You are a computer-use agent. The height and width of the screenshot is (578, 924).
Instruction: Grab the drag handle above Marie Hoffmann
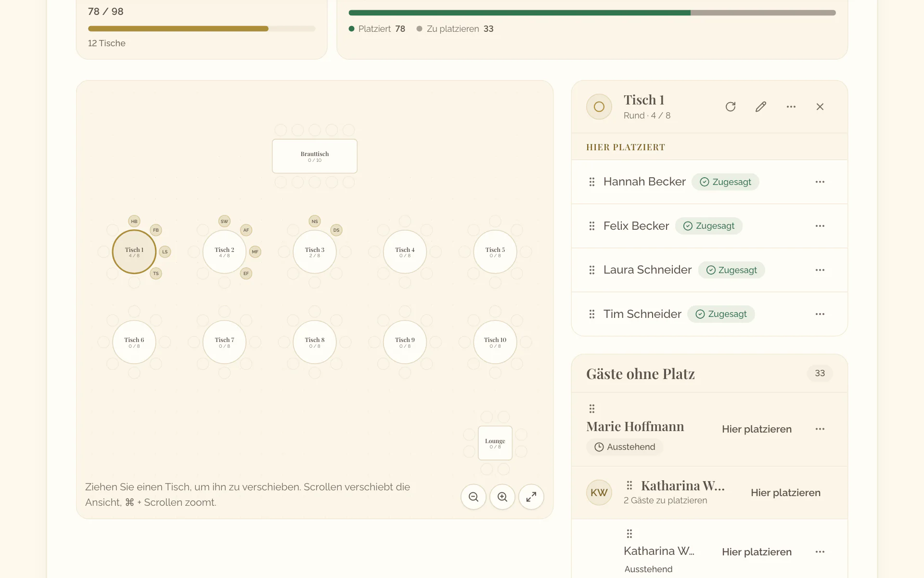pos(592,408)
